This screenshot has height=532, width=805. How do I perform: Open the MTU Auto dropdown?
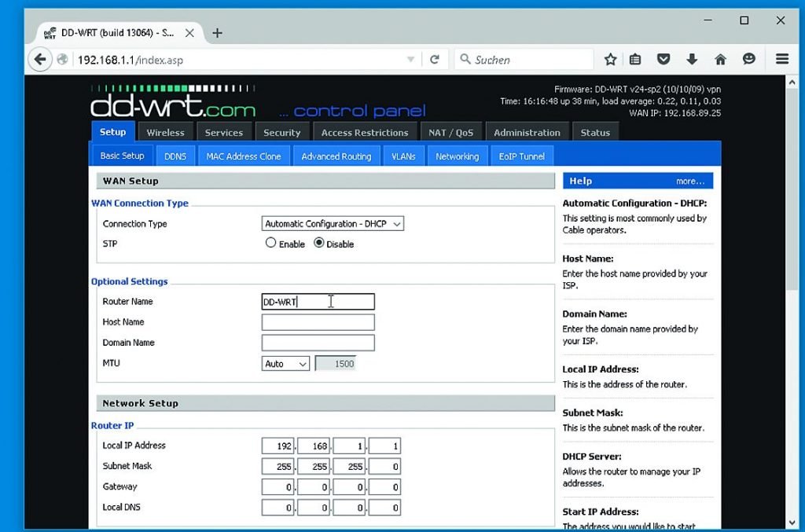click(285, 364)
